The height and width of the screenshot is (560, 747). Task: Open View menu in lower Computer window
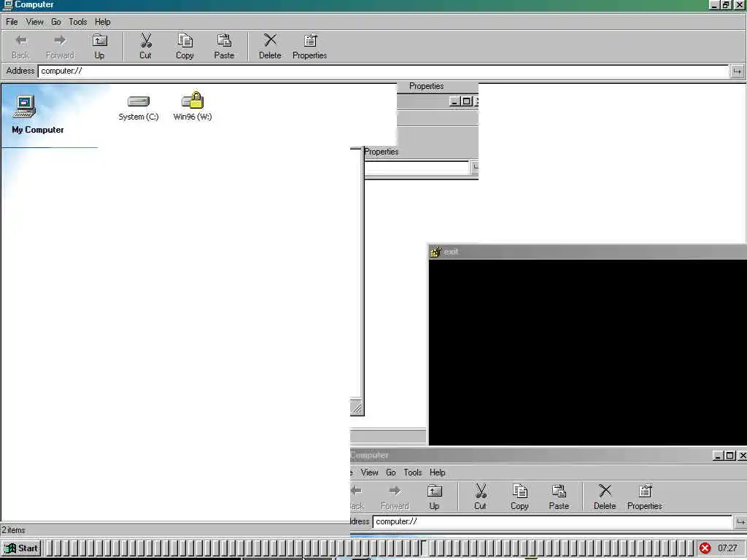click(369, 472)
